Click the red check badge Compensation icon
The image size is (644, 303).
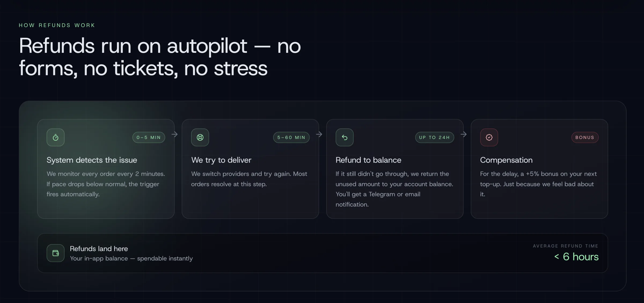[x=489, y=137]
